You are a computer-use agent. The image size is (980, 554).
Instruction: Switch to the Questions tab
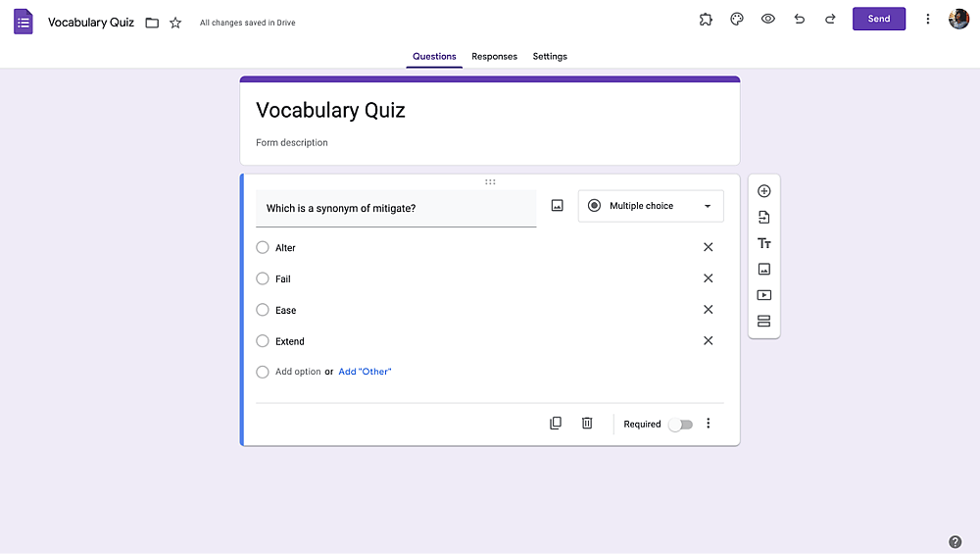(x=434, y=56)
